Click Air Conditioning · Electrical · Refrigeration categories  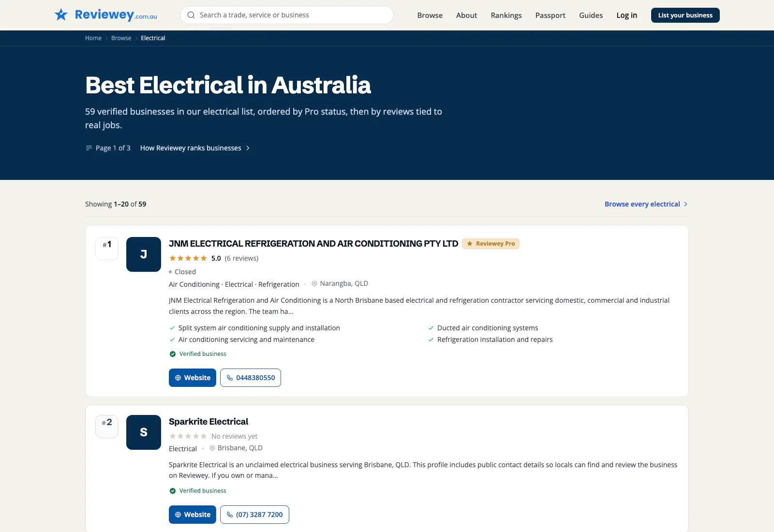[234, 284]
